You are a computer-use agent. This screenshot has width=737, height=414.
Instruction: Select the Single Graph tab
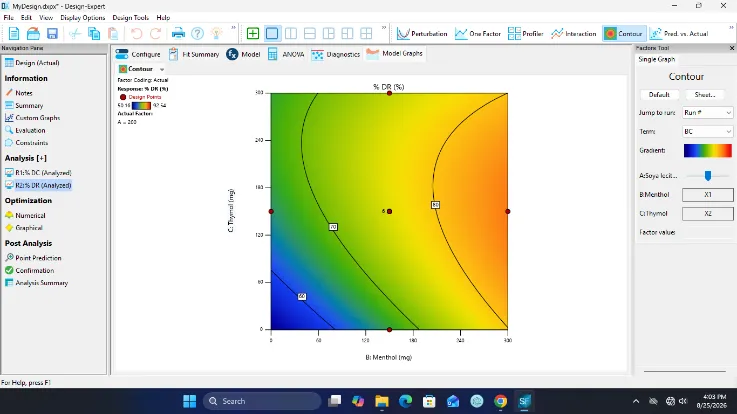click(x=657, y=59)
